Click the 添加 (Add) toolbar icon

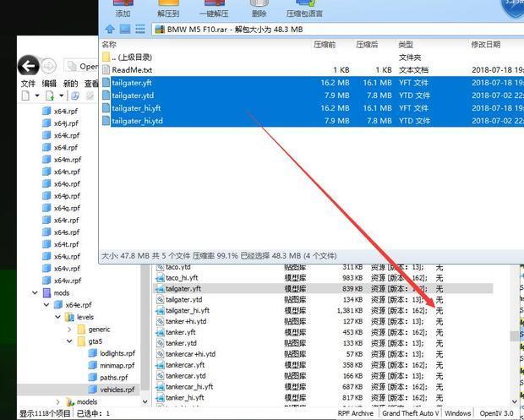pos(123,8)
